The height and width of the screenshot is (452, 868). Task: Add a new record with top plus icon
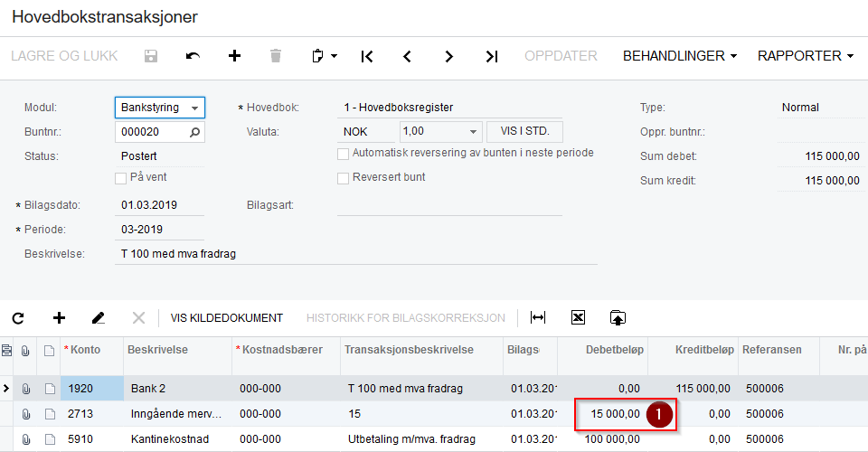click(x=235, y=56)
